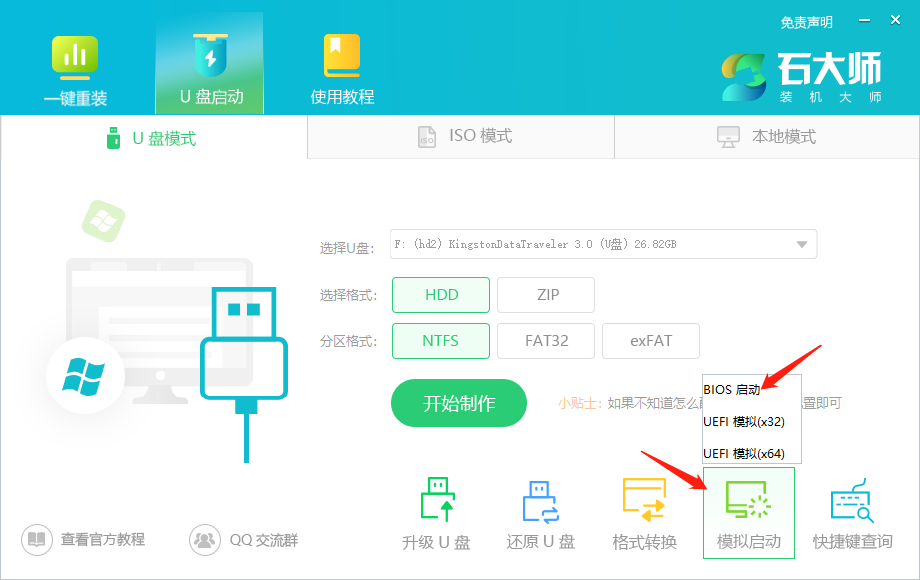Click the 开始制作 start creation button

[x=458, y=403]
